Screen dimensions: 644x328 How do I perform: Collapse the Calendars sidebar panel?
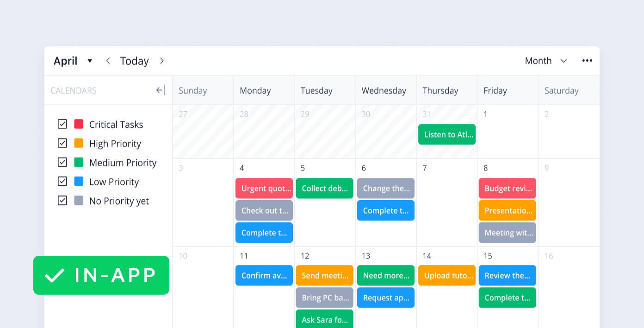[161, 90]
